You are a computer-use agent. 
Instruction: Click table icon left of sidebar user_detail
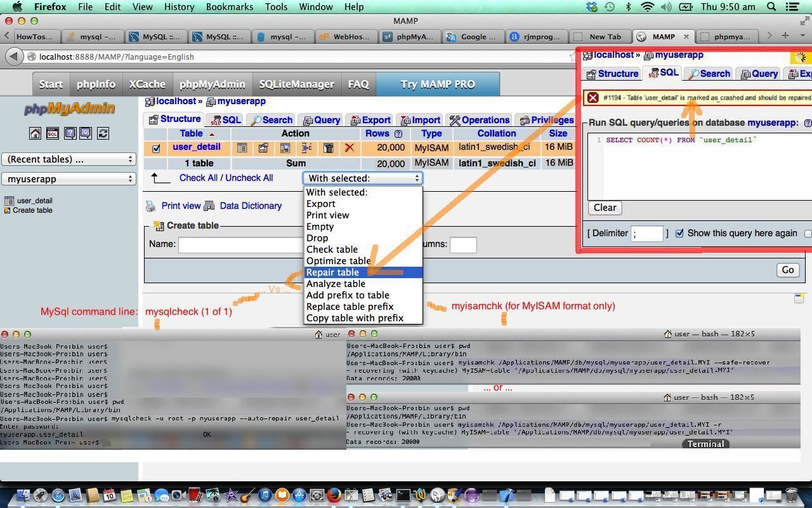tap(9, 201)
